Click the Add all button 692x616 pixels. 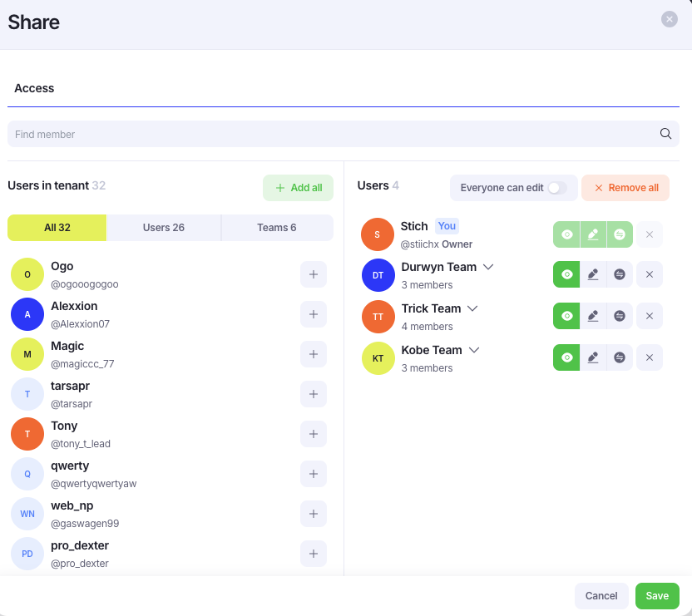[x=299, y=188]
